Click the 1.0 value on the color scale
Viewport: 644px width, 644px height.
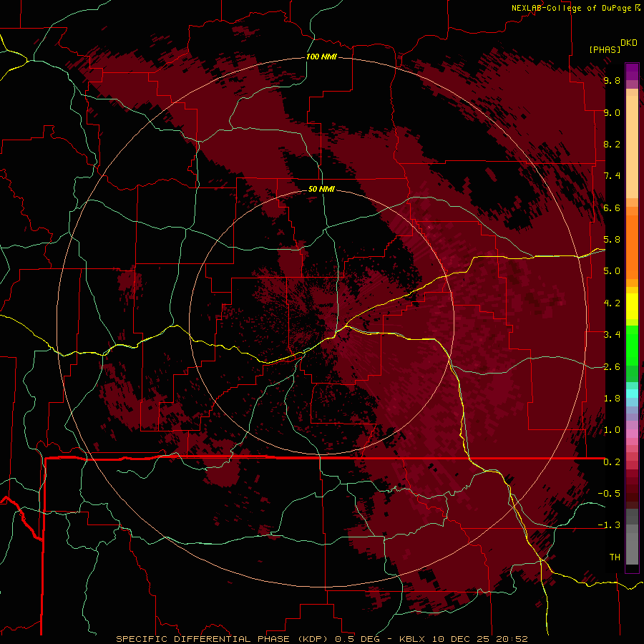coord(612,430)
